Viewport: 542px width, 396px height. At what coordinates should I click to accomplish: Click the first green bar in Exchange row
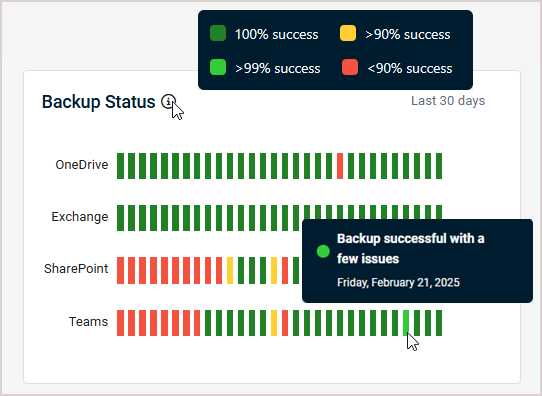120,218
